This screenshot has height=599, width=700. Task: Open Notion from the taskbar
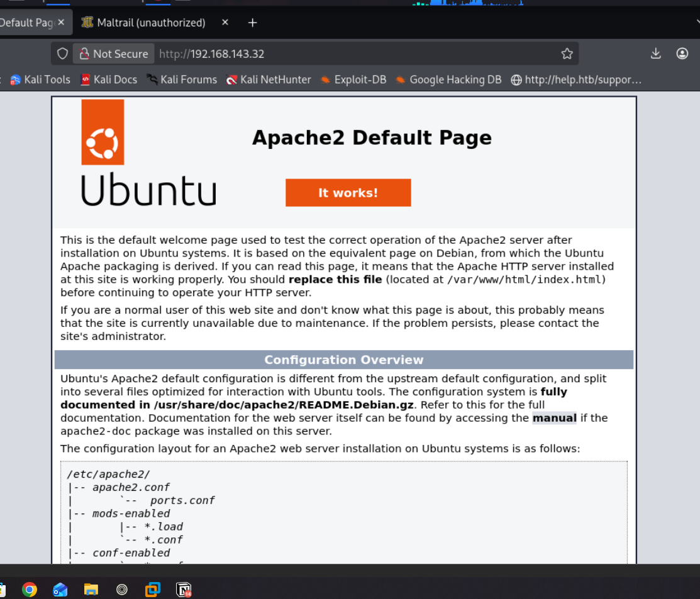coord(184,589)
